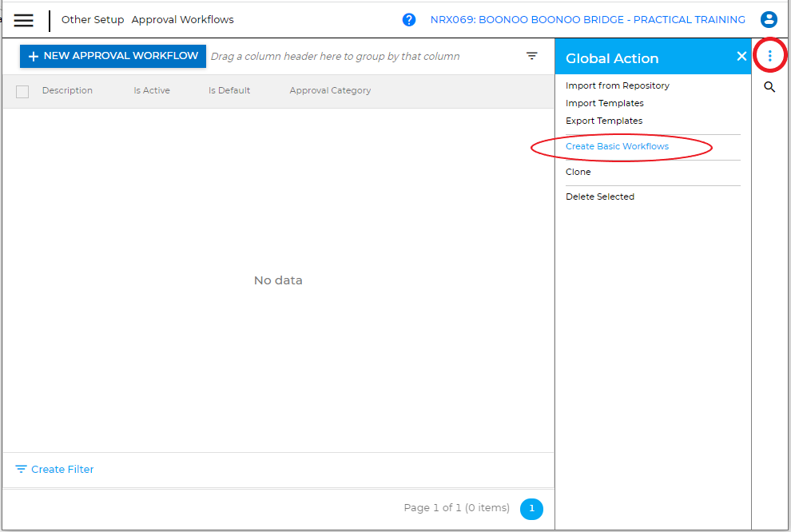Click Create Basic Workflows

click(617, 146)
